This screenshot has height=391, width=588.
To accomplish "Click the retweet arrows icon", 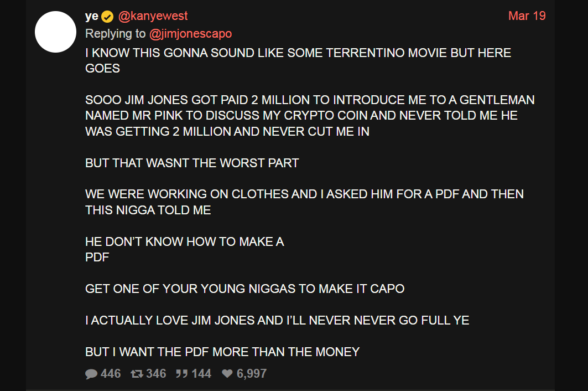I will [x=136, y=374].
